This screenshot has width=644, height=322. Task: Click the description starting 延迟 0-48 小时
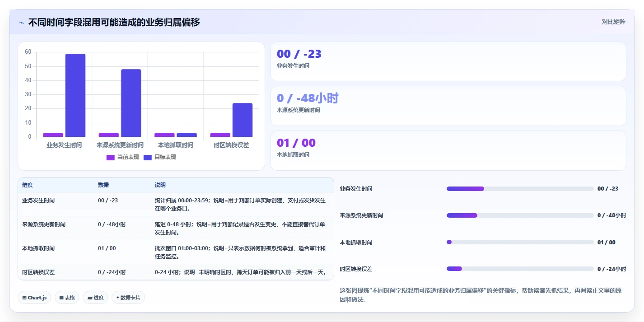point(240,228)
